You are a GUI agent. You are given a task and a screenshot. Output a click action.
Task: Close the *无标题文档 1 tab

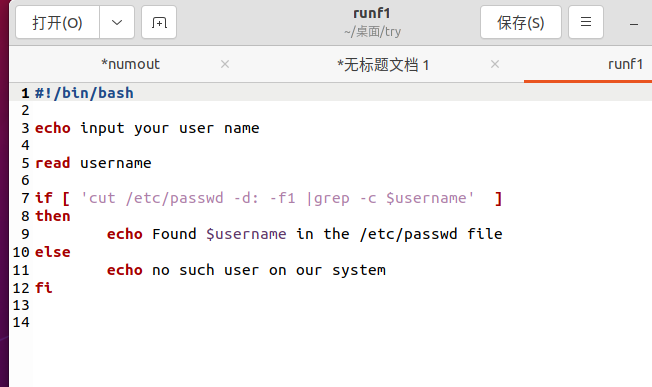pyautogui.click(x=495, y=64)
